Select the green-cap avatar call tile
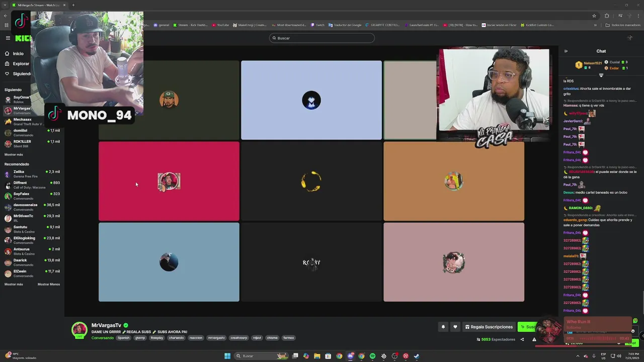Viewport: 644px width, 362px height. point(169,100)
